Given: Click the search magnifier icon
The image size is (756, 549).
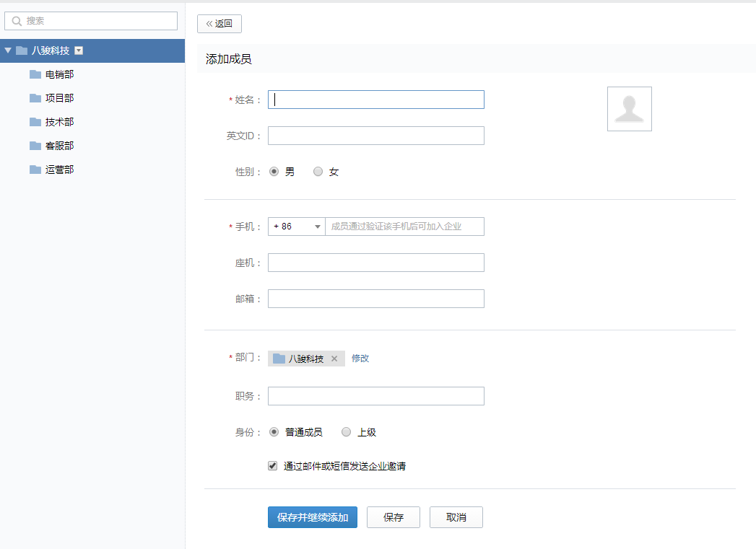Looking at the screenshot, I should [17, 21].
